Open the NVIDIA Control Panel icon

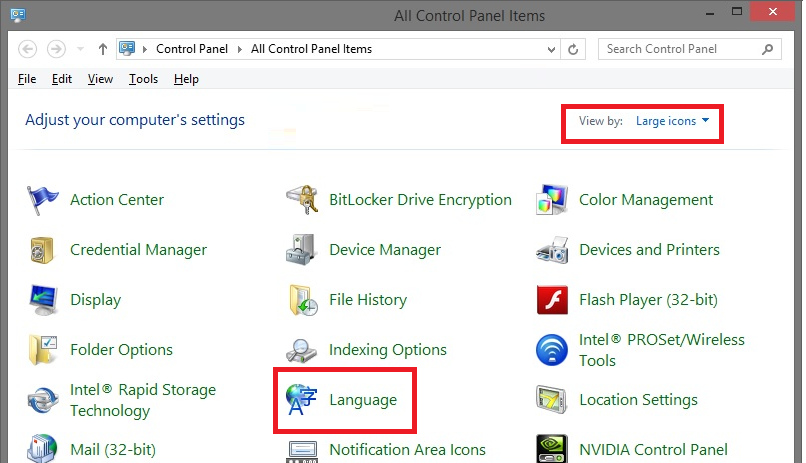(x=552, y=449)
